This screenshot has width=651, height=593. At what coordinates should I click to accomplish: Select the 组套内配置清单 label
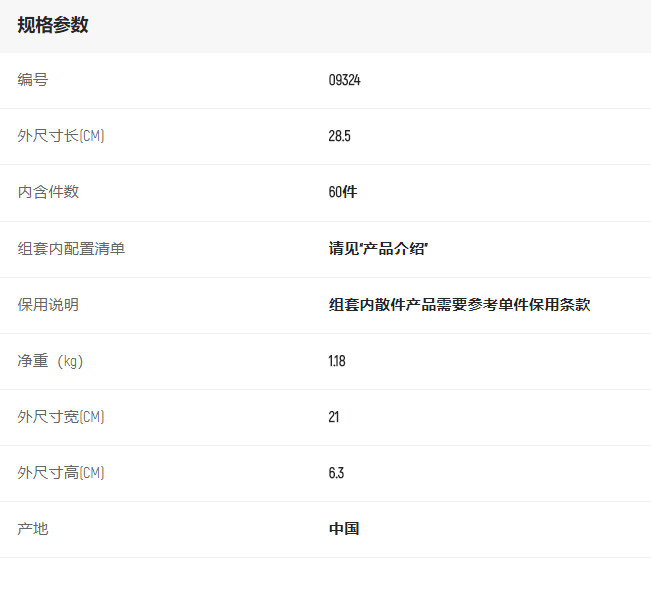click(x=71, y=249)
